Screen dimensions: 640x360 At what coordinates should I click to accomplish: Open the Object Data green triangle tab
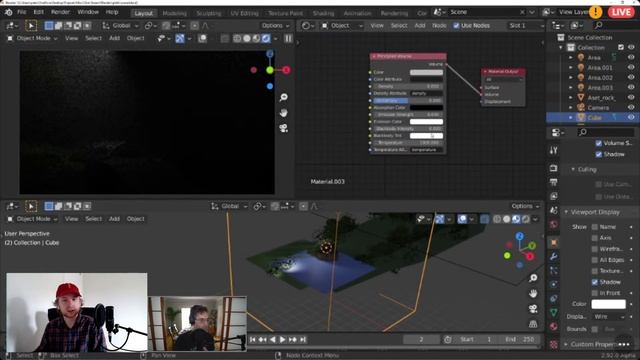[553, 313]
